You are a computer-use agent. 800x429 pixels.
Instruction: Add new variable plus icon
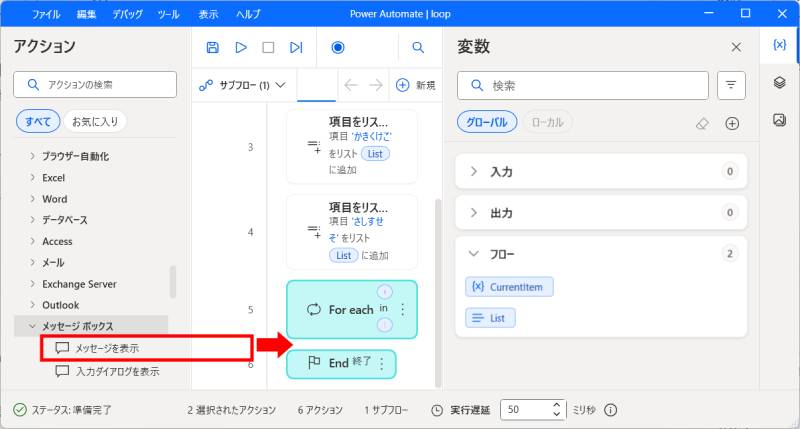732,123
